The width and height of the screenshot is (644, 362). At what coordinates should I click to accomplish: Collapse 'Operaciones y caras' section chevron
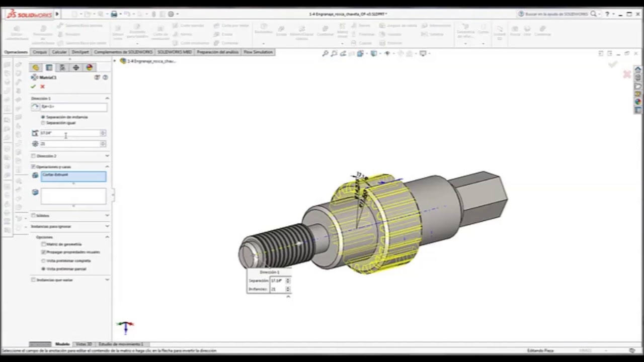click(x=107, y=166)
